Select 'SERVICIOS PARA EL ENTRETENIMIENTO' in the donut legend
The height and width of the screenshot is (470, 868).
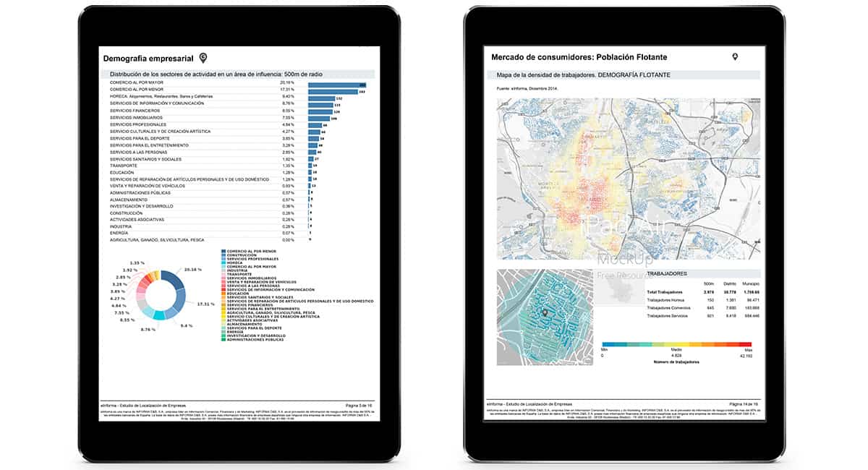point(265,309)
